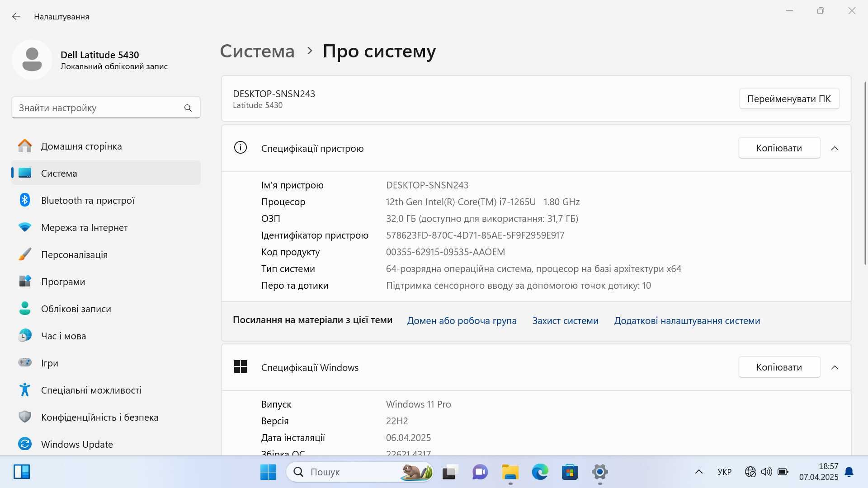The width and height of the screenshot is (868, 488).
Task: Open the Windows Start menu
Action: tap(268, 472)
